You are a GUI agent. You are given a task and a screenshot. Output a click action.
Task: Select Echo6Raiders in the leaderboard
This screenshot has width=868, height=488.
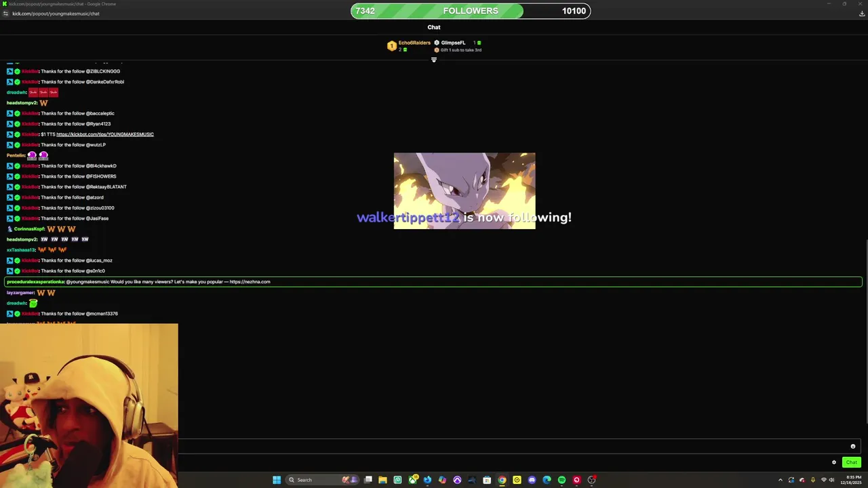coord(414,43)
